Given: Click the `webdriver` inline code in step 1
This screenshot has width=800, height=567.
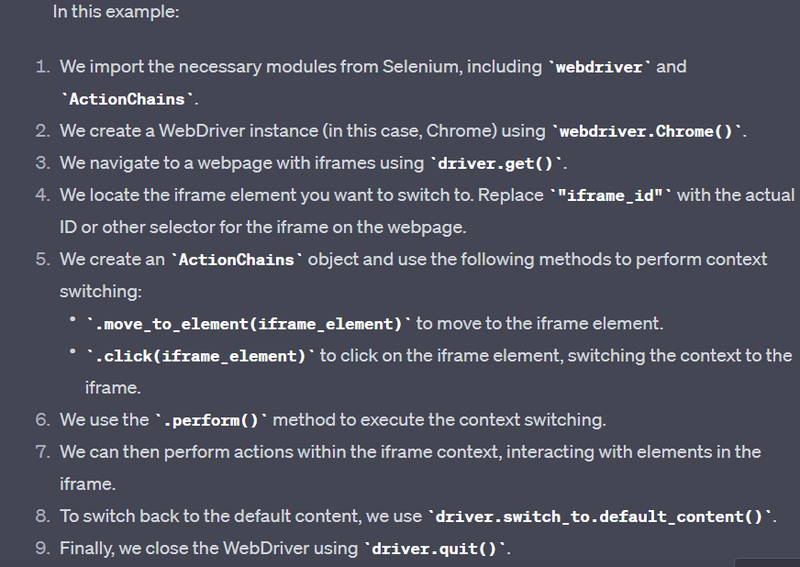Looking at the screenshot, I should pyautogui.click(x=601, y=67).
